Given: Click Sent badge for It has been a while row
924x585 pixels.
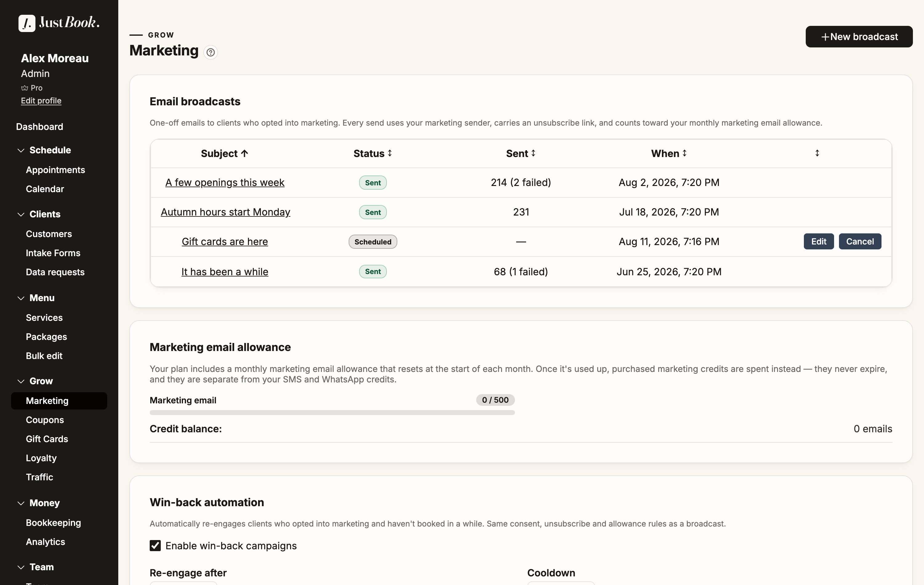Looking at the screenshot, I should tap(373, 272).
